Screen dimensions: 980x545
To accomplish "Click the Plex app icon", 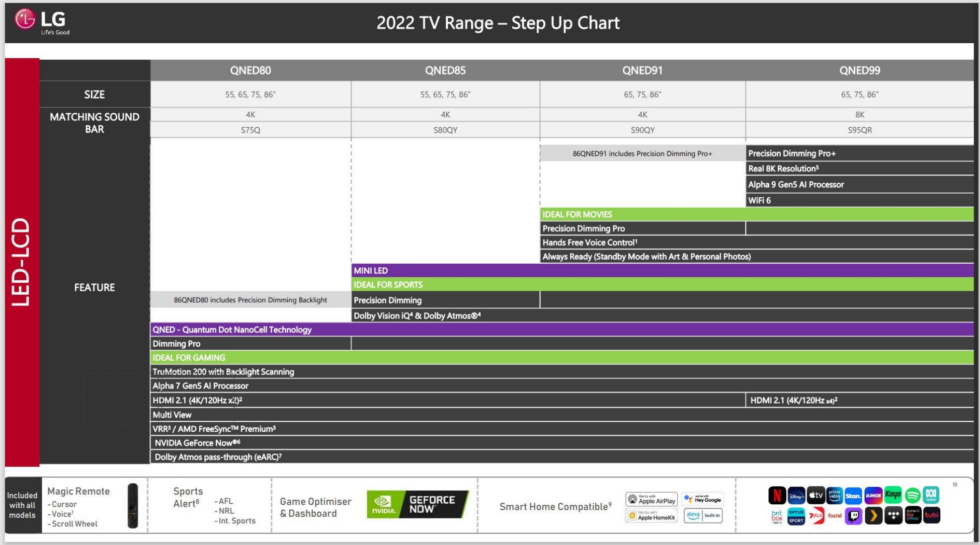I will 873,516.
